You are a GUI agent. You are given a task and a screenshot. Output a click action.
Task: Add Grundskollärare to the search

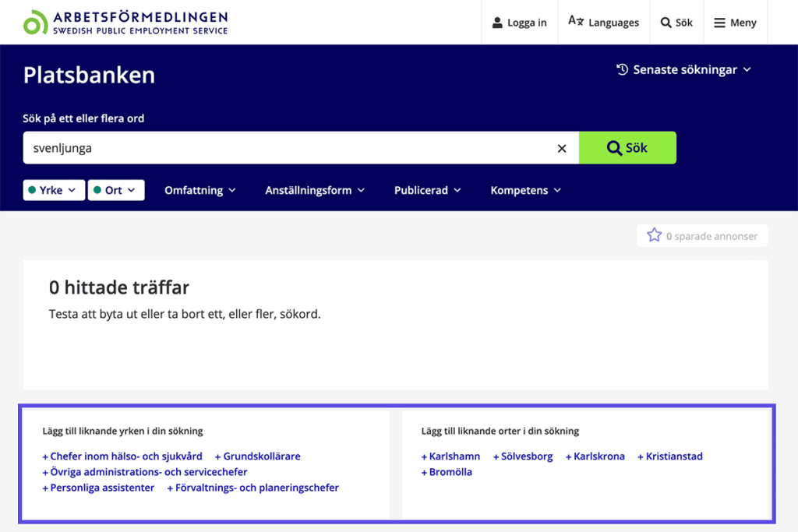[258, 456]
